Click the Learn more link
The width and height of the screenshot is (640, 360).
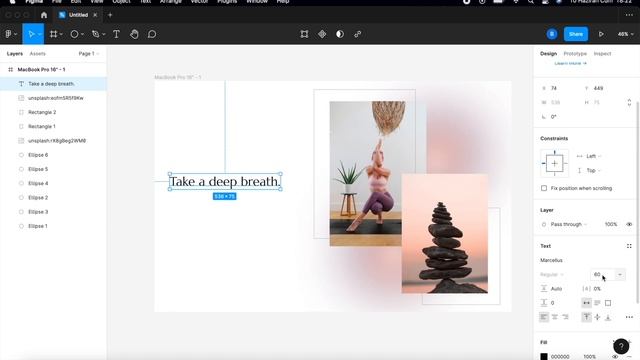coord(570,64)
